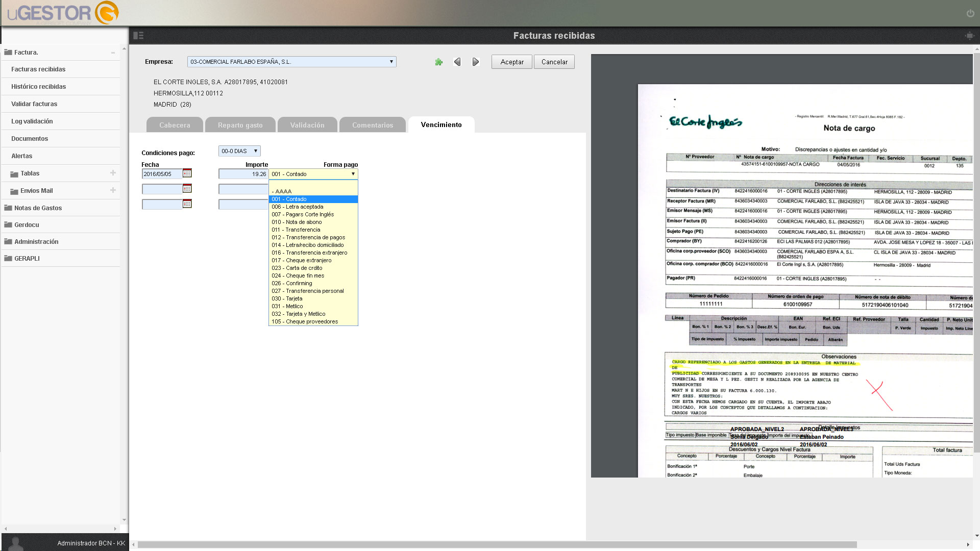Open the Validación tab

point(307,125)
